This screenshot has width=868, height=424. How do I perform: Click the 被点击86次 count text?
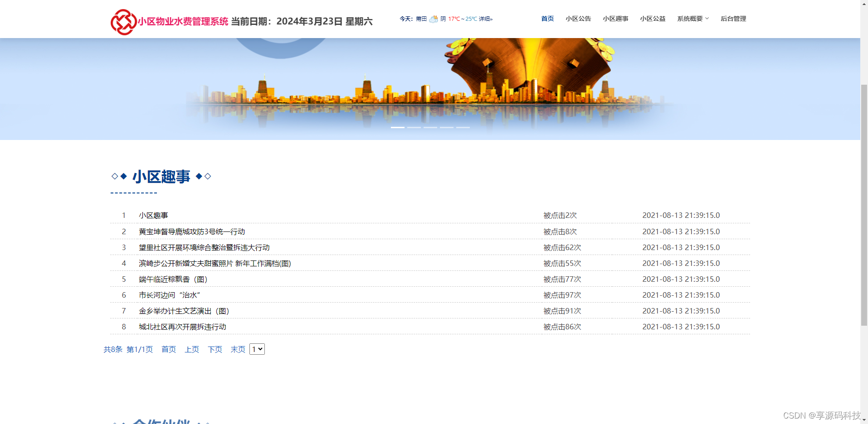[562, 327]
